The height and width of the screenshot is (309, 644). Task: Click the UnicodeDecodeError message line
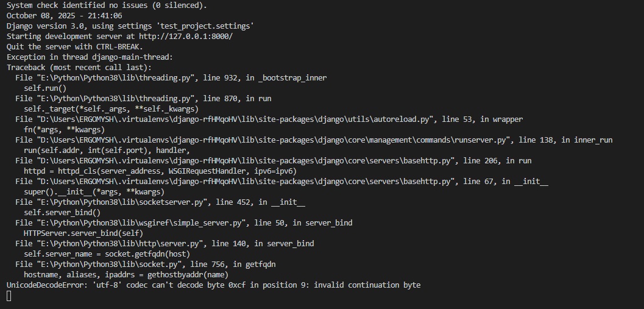(213, 285)
